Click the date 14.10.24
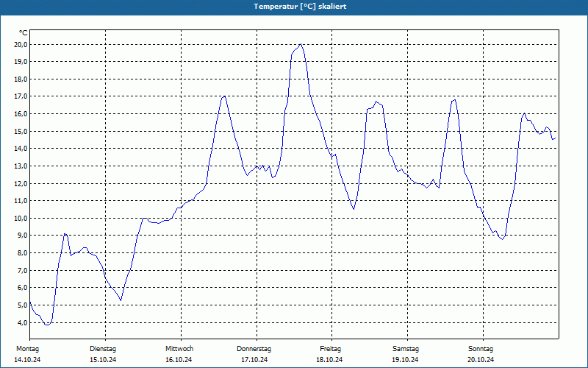588x368 pixels. pyautogui.click(x=27, y=360)
